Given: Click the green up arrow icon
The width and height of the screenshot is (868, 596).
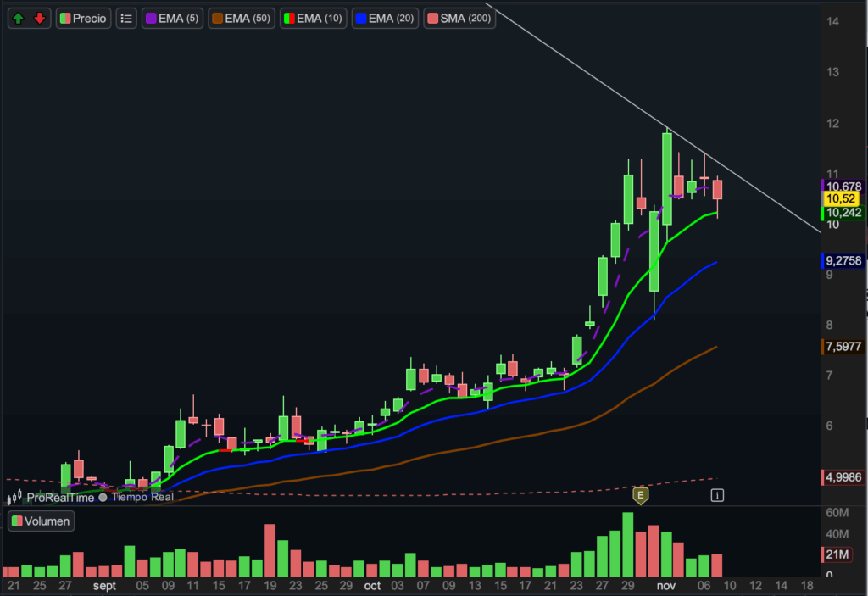Looking at the screenshot, I should tap(19, 18).
